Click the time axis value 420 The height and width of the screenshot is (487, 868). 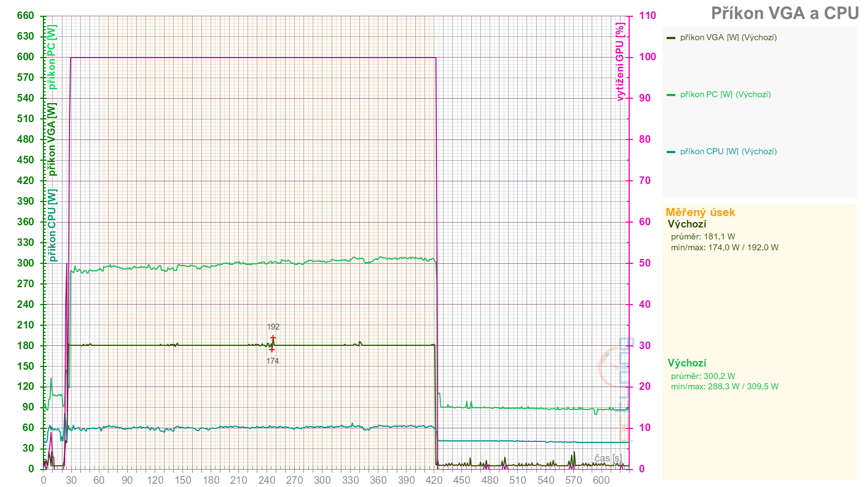tap(434, 480)
